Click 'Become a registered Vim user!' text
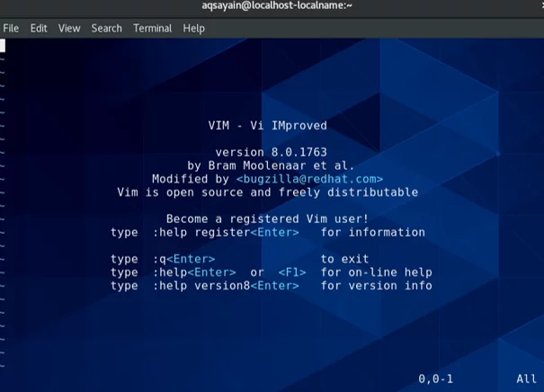Screen dimensions: 544x392 click(267, 218)
